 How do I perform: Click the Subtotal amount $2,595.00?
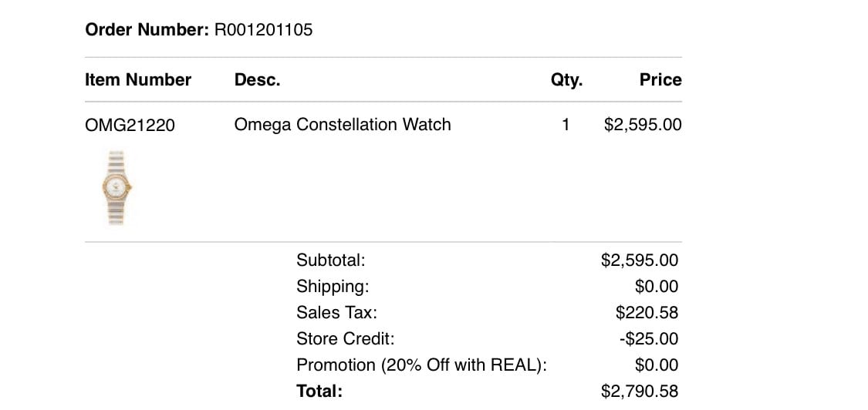coord(640,260)
